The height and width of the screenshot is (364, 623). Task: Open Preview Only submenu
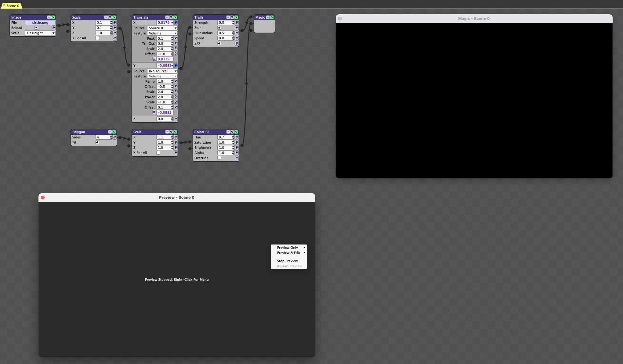289,248
